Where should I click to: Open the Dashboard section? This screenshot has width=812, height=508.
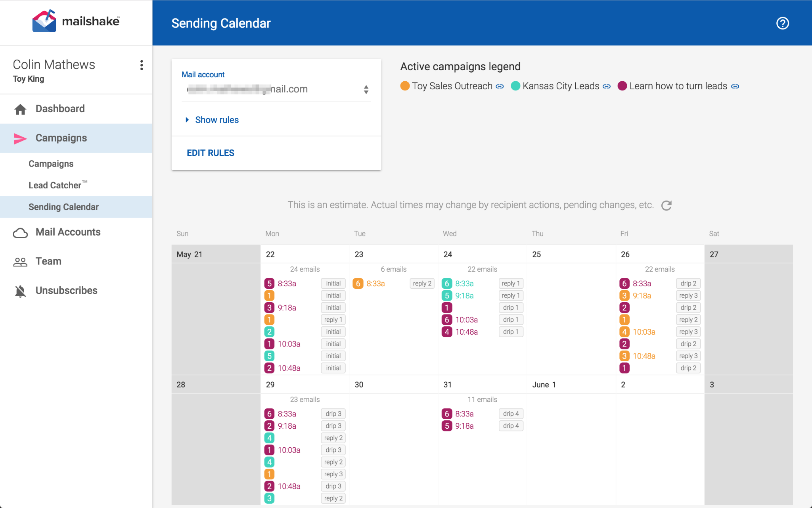tap(60, 108)
